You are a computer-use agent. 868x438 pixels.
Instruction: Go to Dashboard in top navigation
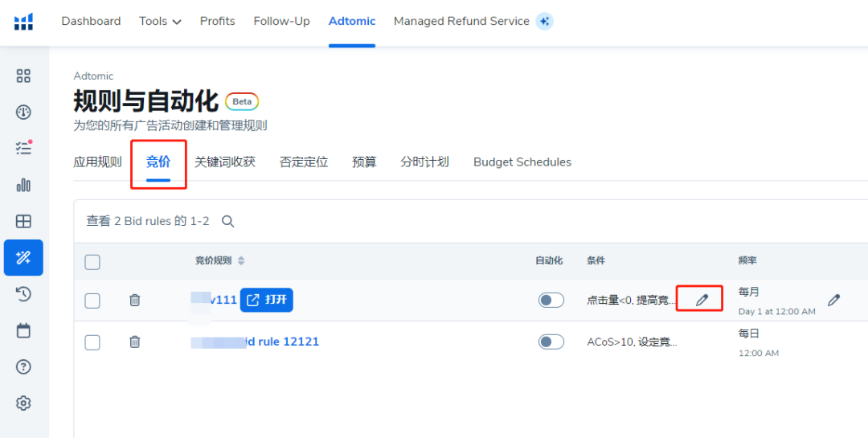click(x=91, y=21)
